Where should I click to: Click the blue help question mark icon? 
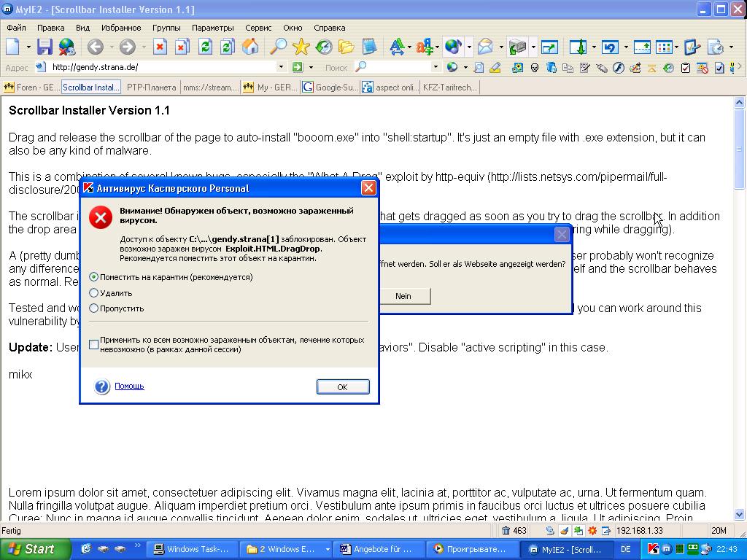pyautogui.click(x=102, y=386)
